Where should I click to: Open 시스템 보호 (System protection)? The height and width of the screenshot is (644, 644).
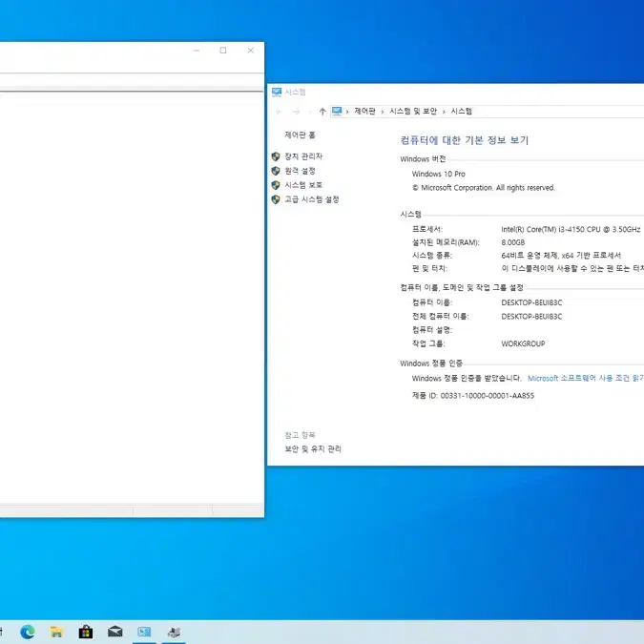coord(303,185)
